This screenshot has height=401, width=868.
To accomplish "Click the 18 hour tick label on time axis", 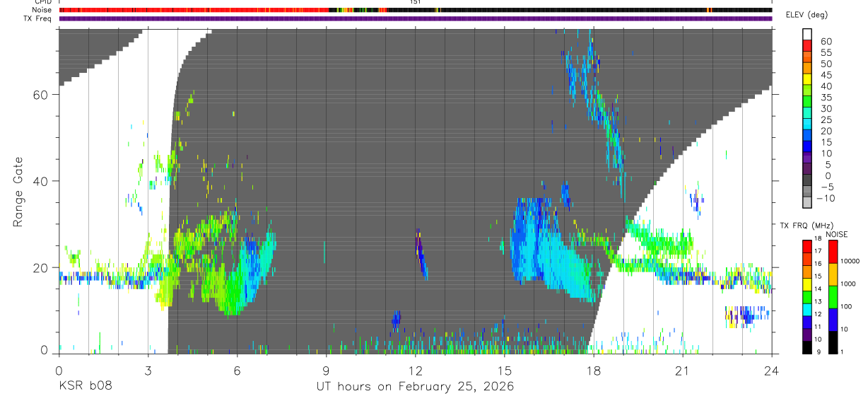I will click(594, 371).
